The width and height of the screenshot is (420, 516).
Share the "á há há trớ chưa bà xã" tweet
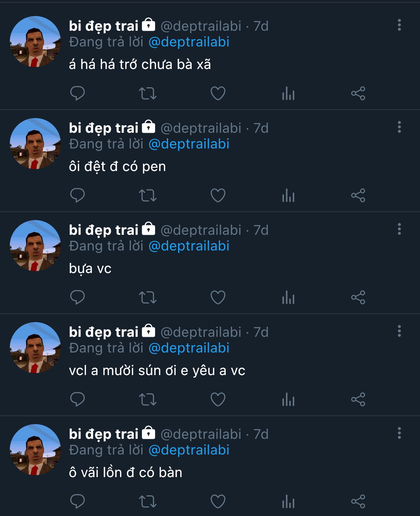(358, 94)
